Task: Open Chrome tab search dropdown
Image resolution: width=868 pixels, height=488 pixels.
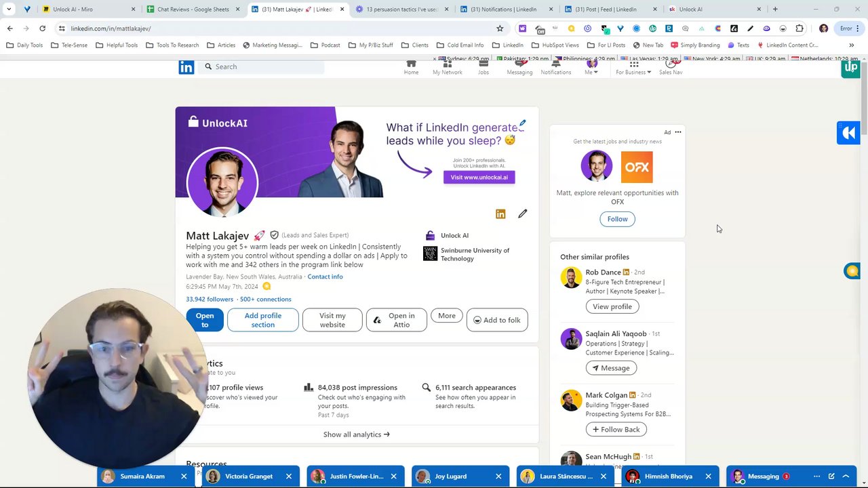Action: (x=9, y=9)
